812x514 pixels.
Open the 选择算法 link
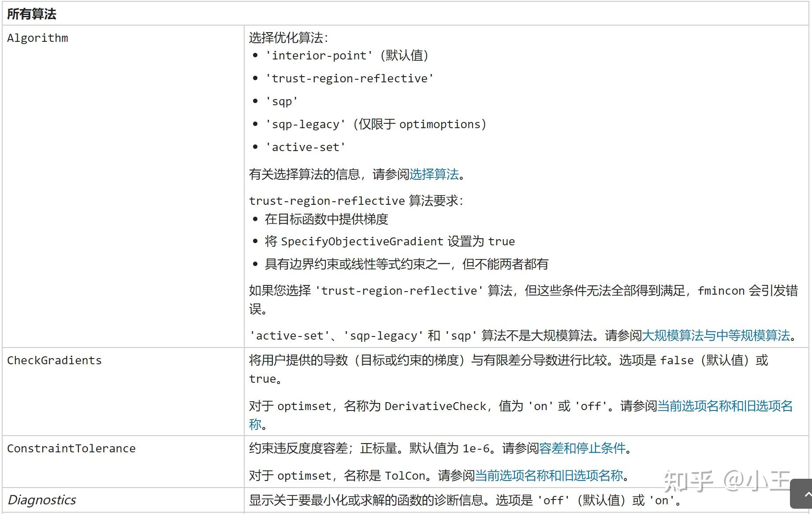433,174
